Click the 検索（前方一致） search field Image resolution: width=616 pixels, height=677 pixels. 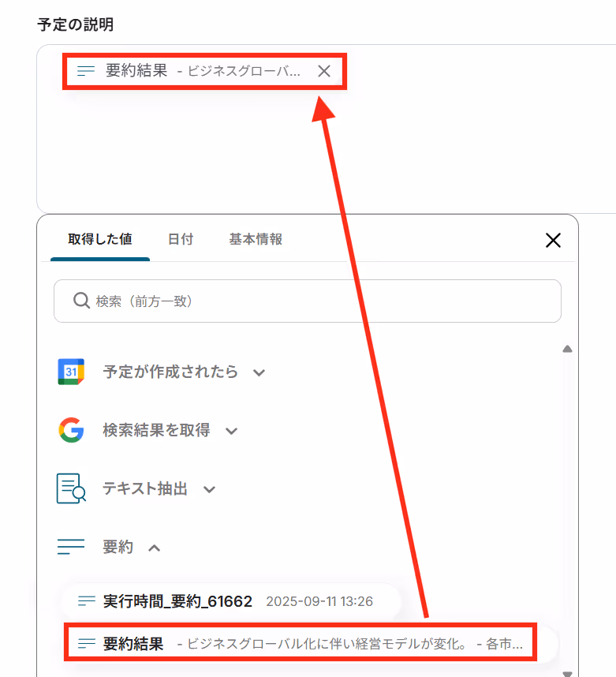[308, 301]
